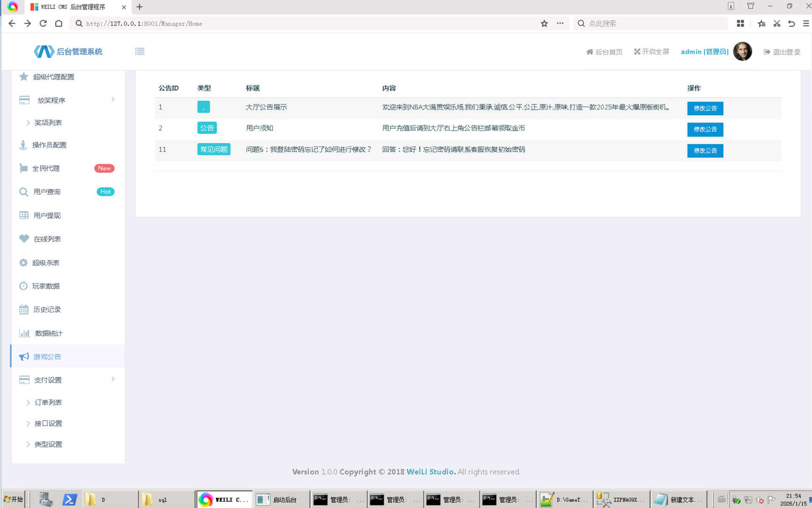Select the 游戏公告 megaphone icon
Image resolution: width=812 pixels, height=508 pixels.
[24, 357]
